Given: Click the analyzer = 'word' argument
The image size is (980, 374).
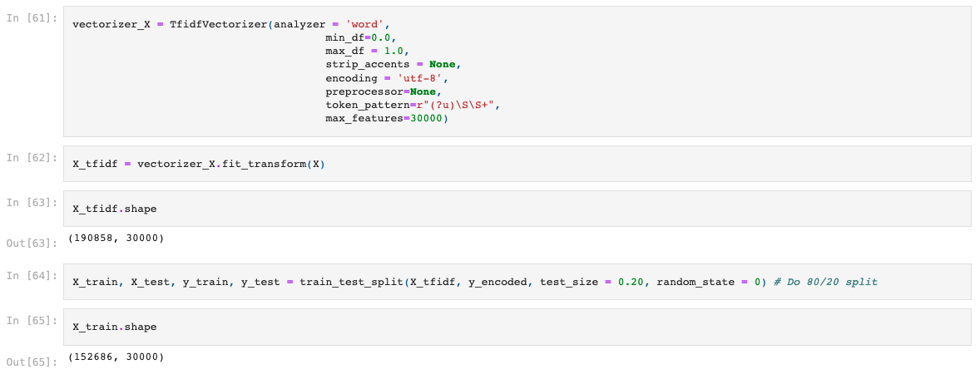Looking at the screenshot, I should click(x=330, y=25).
